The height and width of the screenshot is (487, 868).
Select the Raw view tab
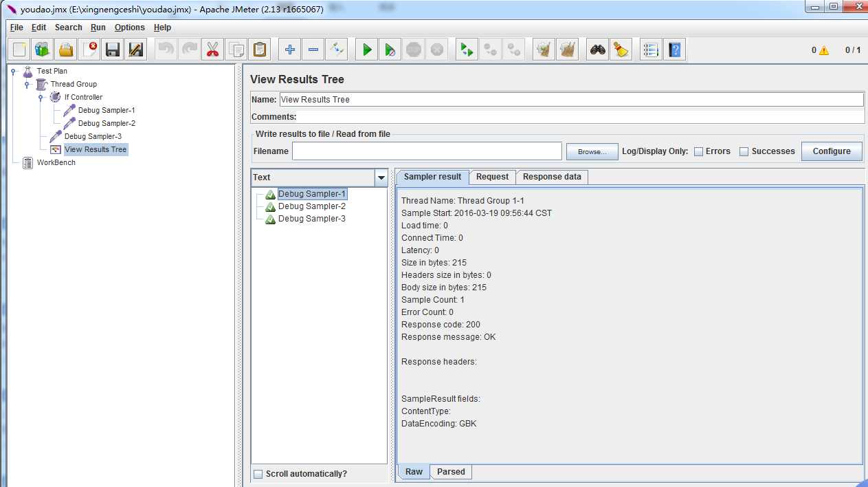coord(414,472)
